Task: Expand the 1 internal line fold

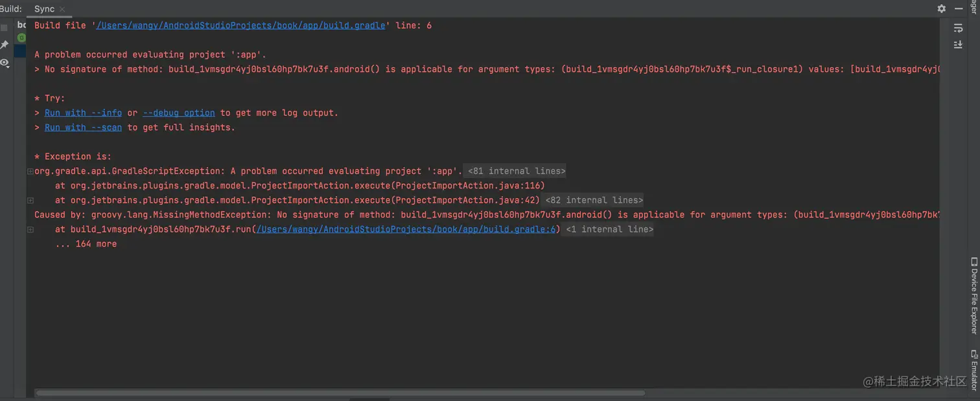Action: click(609, 229)
